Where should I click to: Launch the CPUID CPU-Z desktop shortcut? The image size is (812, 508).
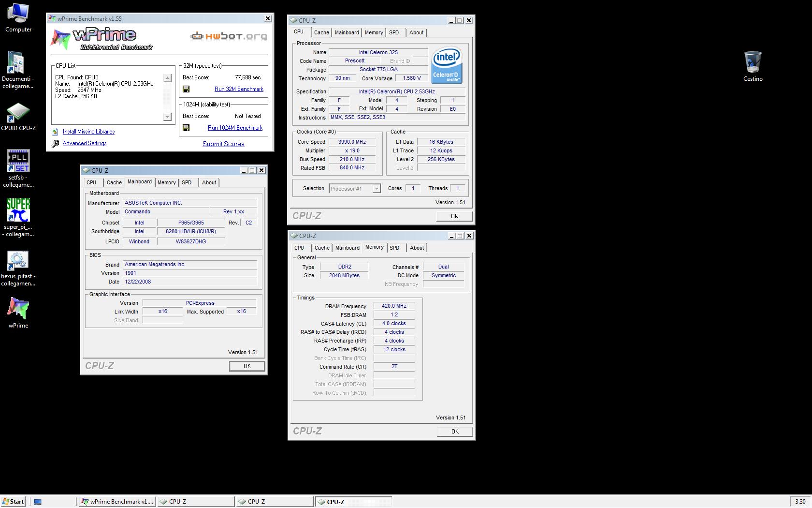pos(18,117)
